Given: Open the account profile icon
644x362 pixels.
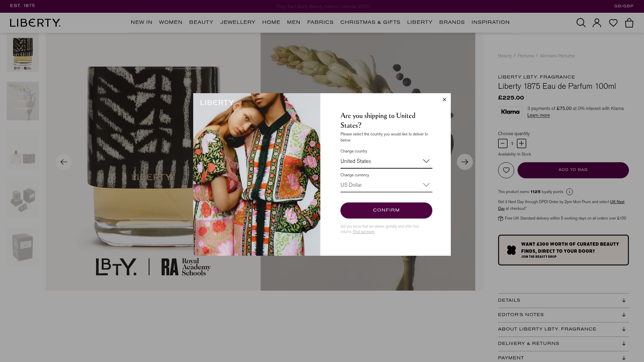Looking at the screenshot, I should (597, 23).
